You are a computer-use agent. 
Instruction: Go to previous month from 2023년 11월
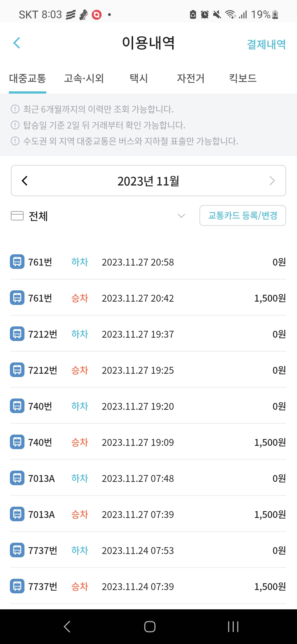point(25,181)
